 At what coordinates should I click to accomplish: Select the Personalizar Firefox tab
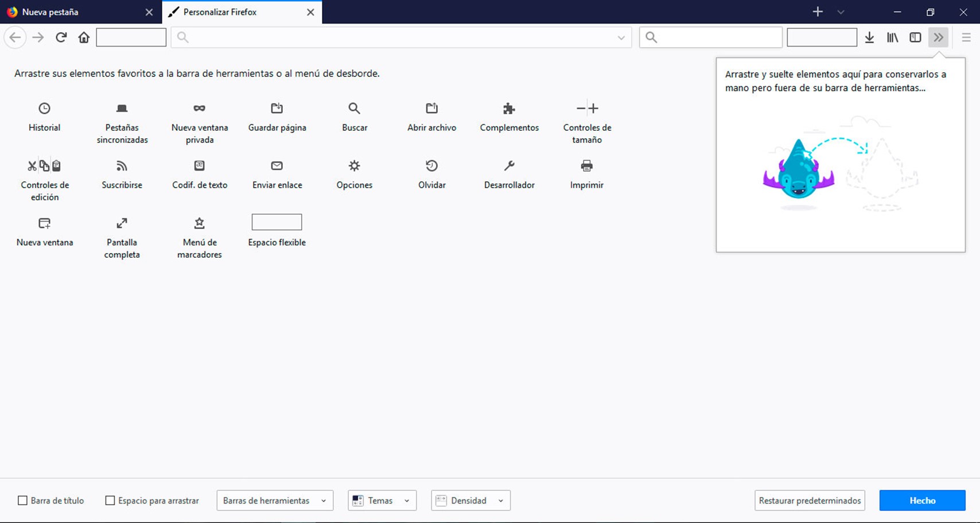point(242,11)
